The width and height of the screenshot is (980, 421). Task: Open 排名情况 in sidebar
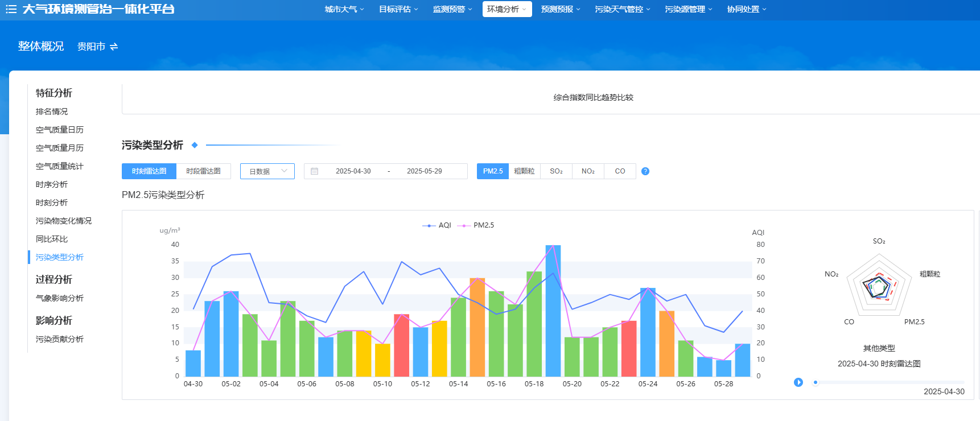click(52, 112)
